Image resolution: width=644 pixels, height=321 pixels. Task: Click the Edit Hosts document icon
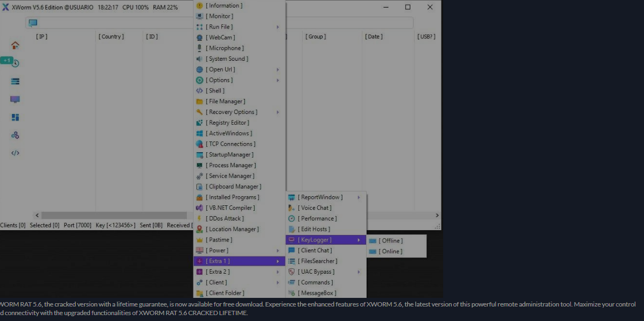292,230
